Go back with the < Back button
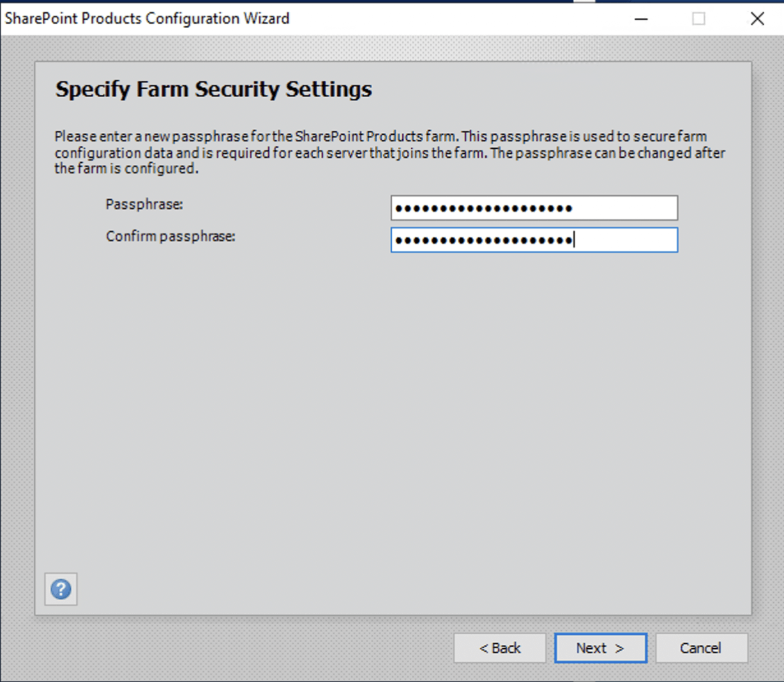The height and width of the screenshot is (682, 784). 500,648
